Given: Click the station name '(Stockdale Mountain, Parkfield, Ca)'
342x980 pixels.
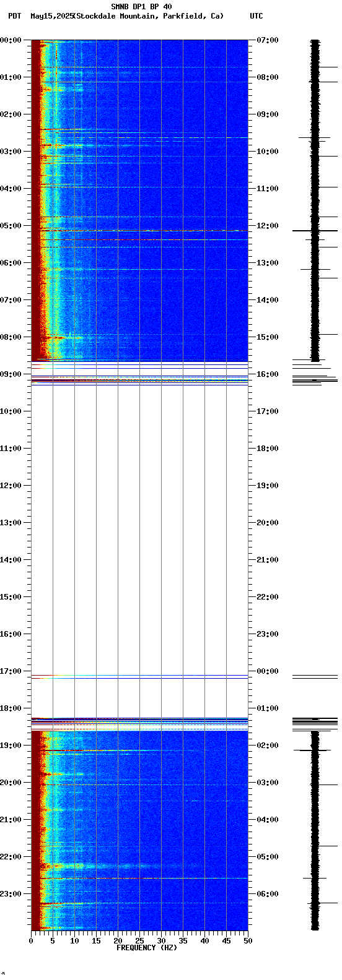Looking at the screenshot, I should click(149, 16).
